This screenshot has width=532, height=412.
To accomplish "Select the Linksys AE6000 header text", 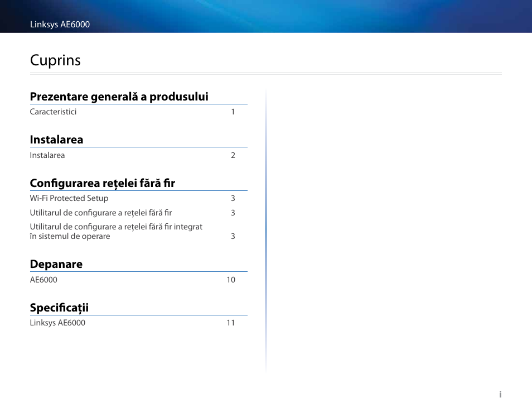I will click(x=60, y=25).
